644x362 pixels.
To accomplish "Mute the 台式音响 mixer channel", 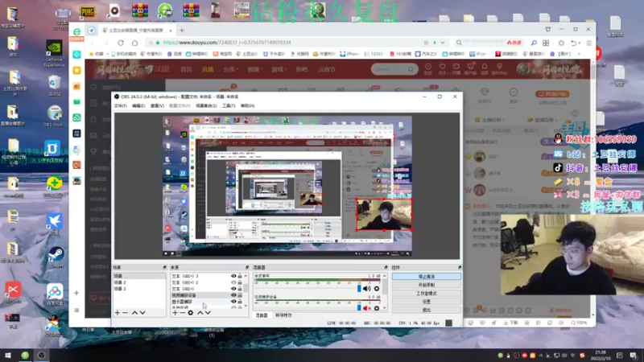I will pyautogui.click(x=367, y=289).
